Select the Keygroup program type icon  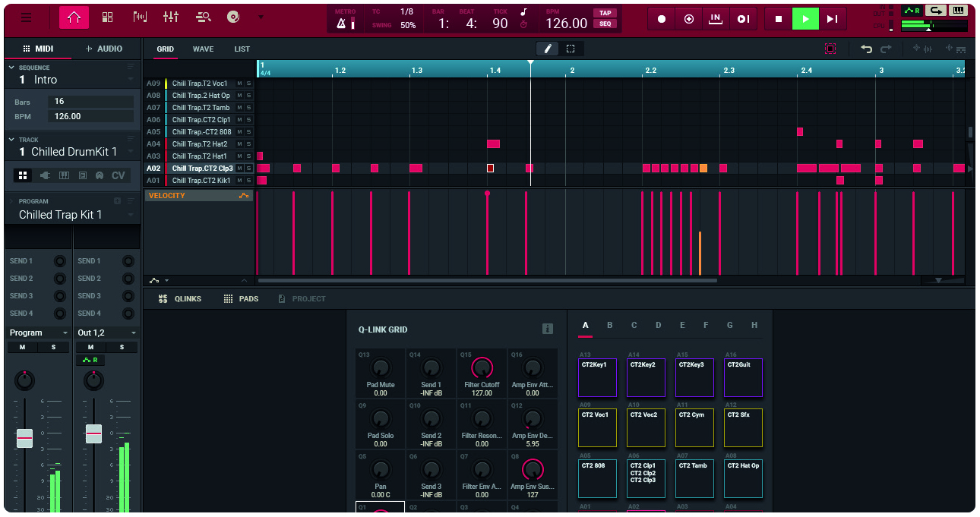click(x=64, y=175)
